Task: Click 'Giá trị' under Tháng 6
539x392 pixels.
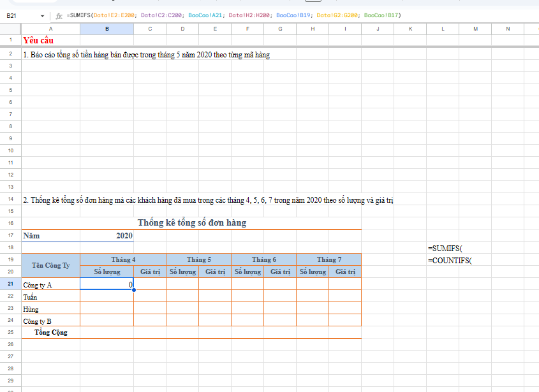Action: click(280, 272)
